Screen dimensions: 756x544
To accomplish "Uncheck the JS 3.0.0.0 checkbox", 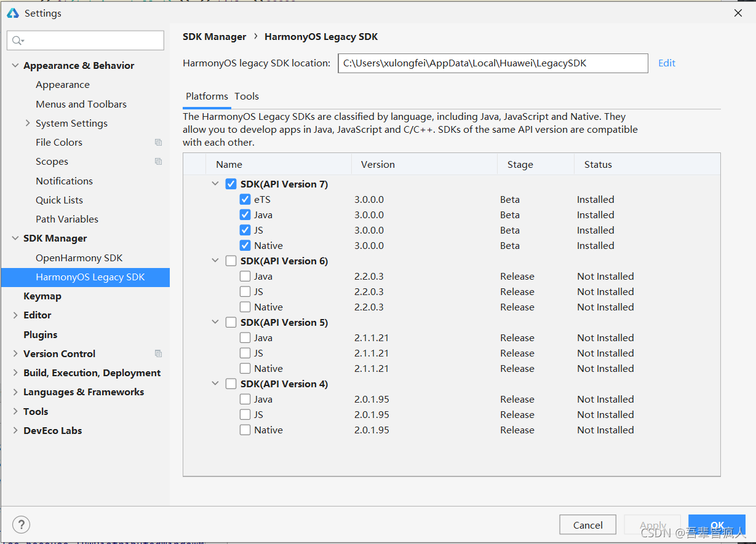I will (x=245, y=231).
